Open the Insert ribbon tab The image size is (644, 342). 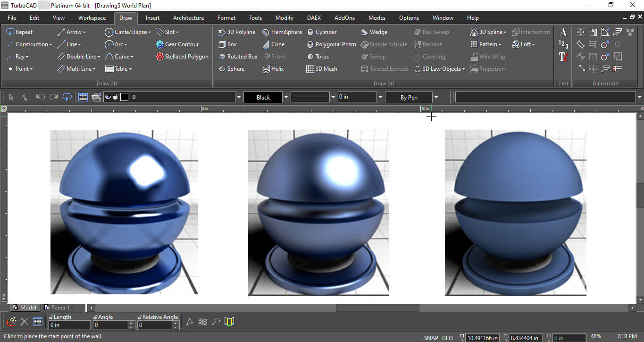pyautogui.click(x=152, y=18)
